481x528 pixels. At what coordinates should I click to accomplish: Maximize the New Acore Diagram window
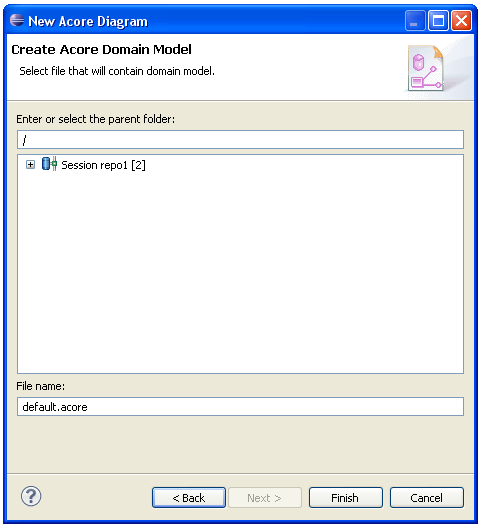(438, 21)
